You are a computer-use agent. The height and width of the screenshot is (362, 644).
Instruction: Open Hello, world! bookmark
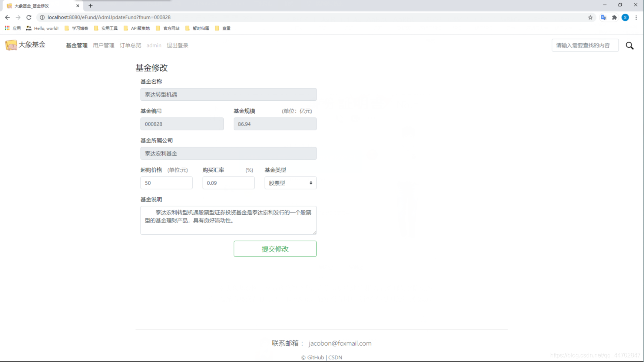click(x=42, y=28)
